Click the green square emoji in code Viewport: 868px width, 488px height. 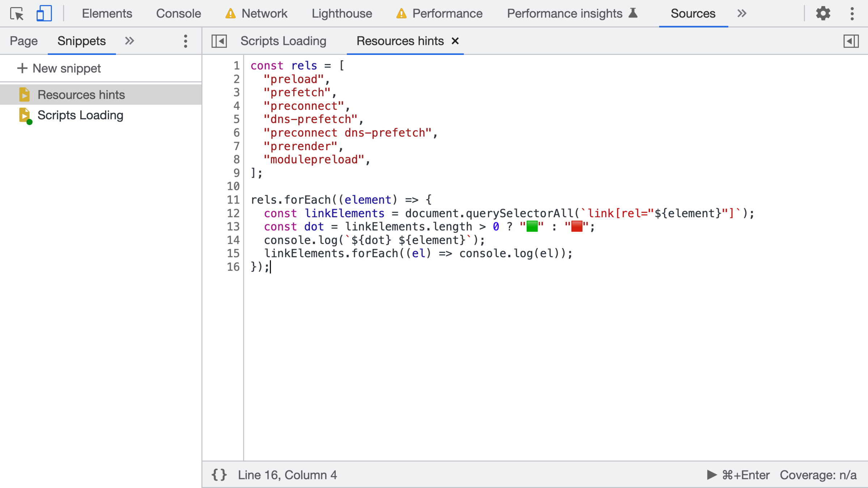[x=532, y=227]
